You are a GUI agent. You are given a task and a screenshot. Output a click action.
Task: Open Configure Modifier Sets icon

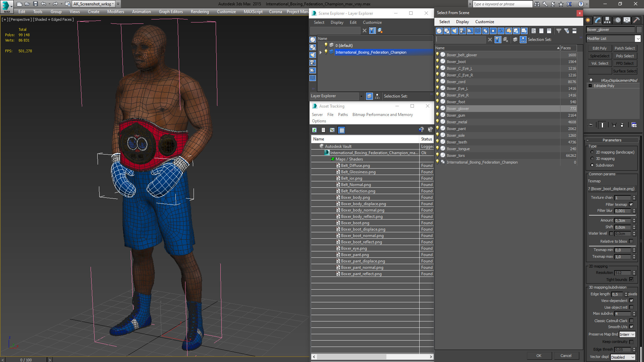coord(634,125)
